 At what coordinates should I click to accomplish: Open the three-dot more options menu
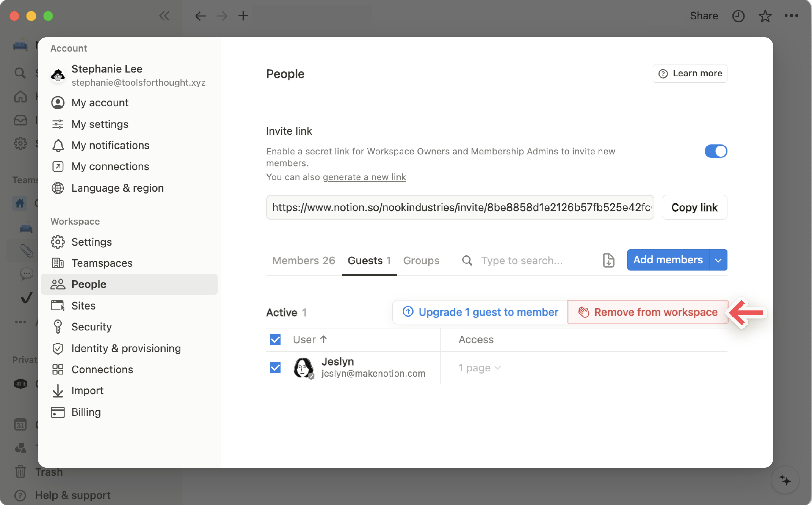[x=791, y=16]
